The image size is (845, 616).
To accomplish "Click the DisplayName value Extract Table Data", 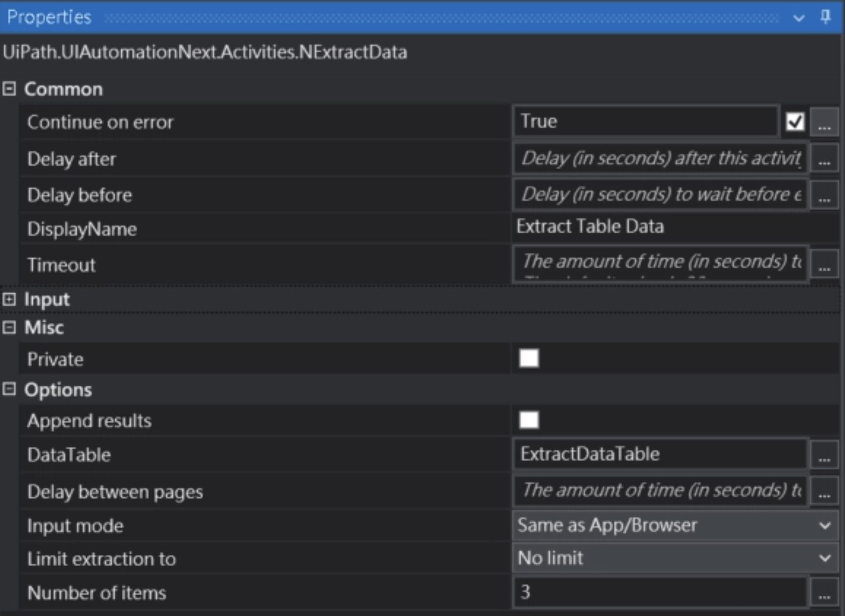I will (590, 227).
